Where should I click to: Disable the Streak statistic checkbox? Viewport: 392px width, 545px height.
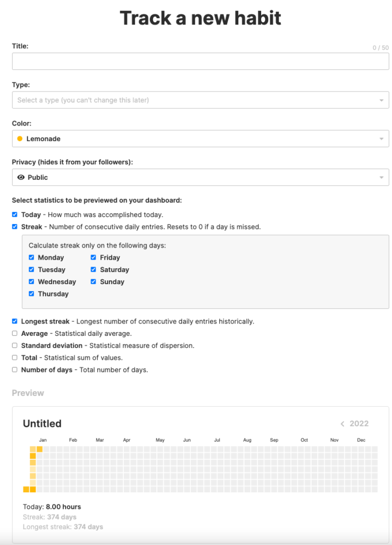[15, 227]
